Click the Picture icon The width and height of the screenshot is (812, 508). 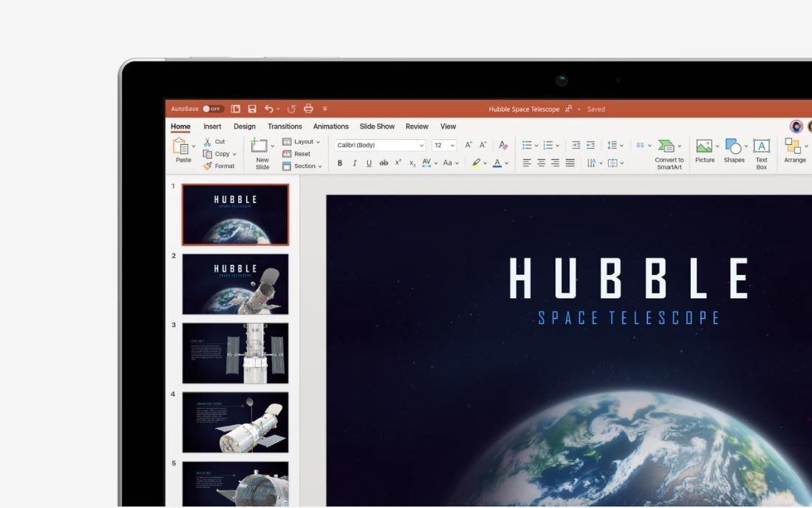click(704, 150)
